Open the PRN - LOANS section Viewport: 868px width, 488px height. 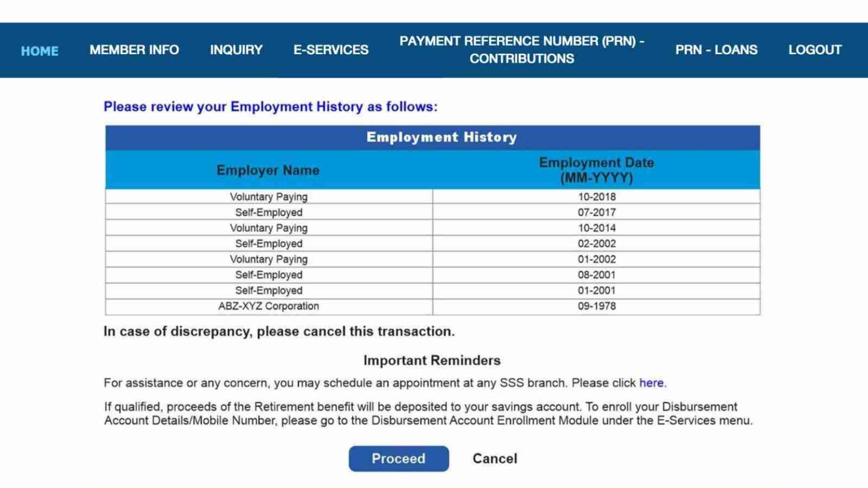click(717, 50)
